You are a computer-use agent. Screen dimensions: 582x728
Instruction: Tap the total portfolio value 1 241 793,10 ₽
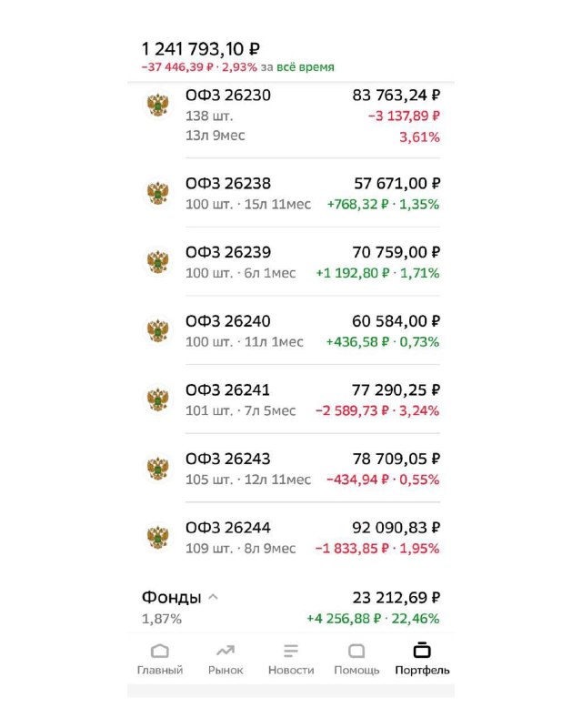pos(201,49)
